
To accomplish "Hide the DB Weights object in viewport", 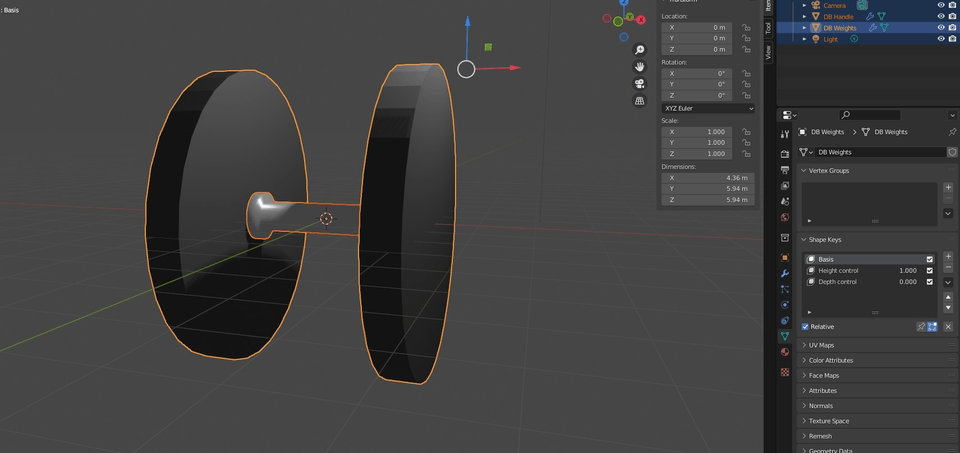I will pyautogui.click(x=941, y=28).
